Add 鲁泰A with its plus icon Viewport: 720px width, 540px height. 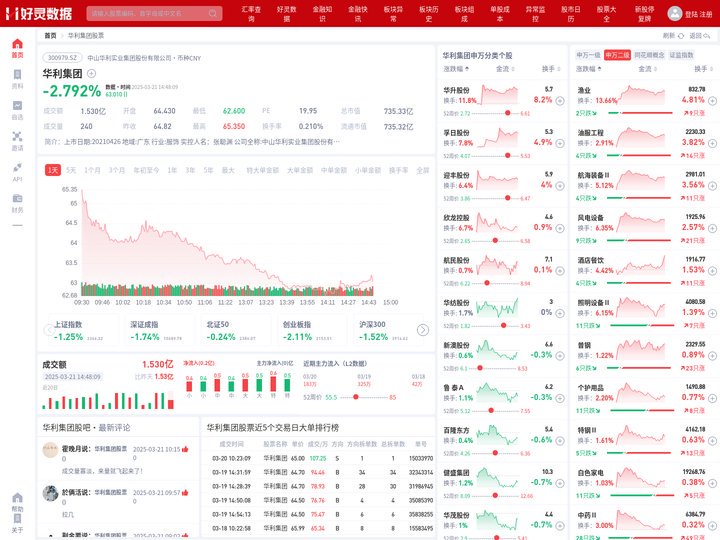pyautogui.click(x=560, y=399)
